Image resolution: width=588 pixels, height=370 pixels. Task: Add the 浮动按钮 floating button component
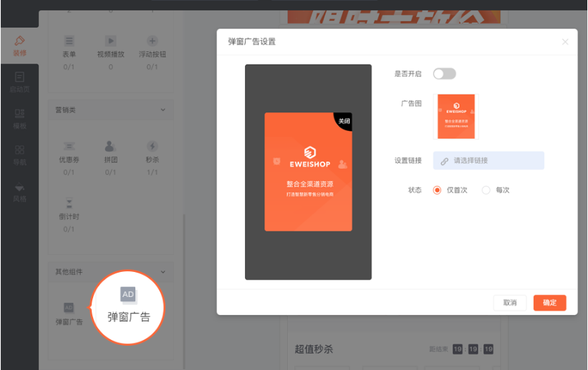tap(153, 52)
